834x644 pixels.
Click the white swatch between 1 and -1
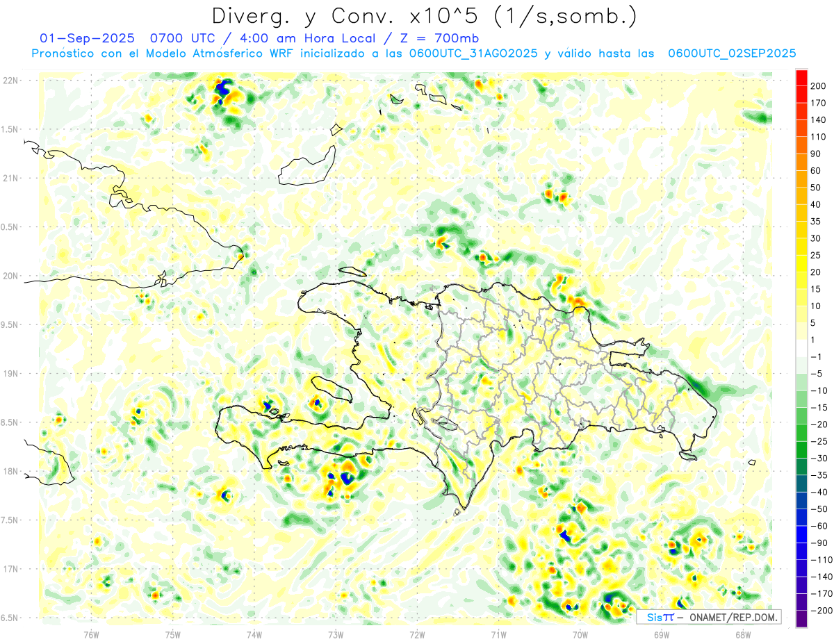tap(801, 349)
